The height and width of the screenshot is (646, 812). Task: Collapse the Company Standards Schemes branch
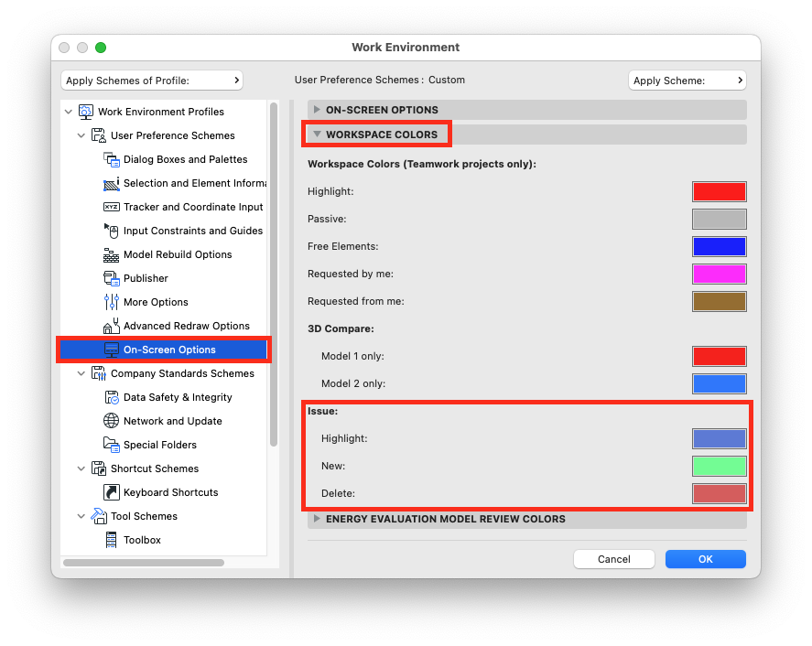click(x=81, y=373)
